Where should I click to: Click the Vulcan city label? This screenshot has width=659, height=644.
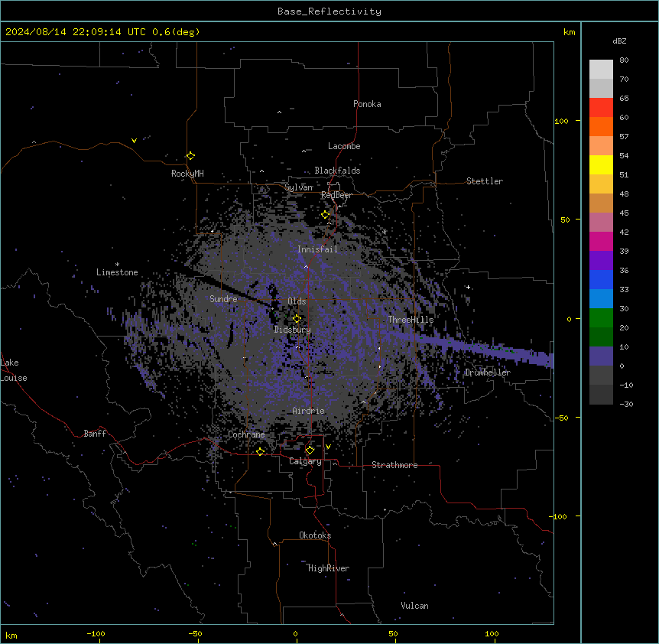(414, 606)
